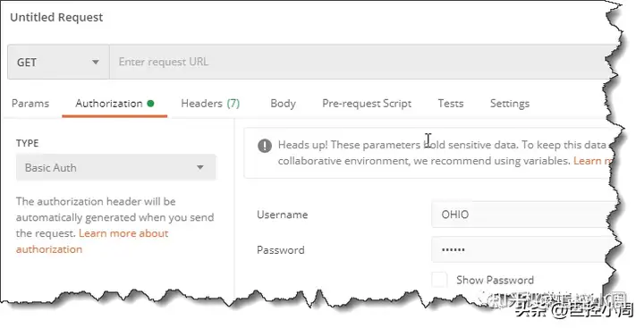644x328 pixels.
Task: Click the green Authorization status dot
Action: [150, 104]
